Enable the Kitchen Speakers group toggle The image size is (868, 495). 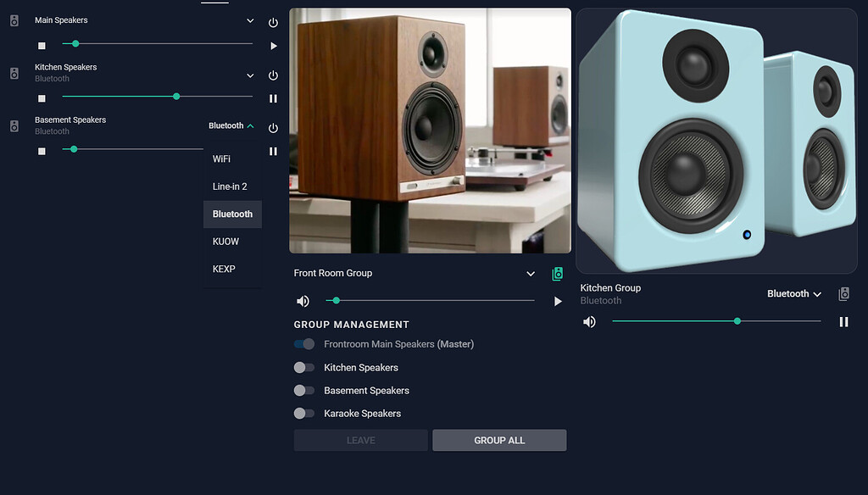tap(304, 367)
